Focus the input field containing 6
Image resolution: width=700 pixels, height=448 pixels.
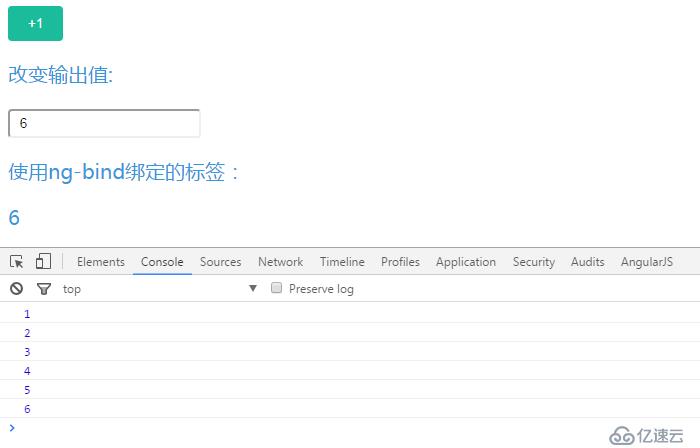pyautogui.click(x=104, y=123)
